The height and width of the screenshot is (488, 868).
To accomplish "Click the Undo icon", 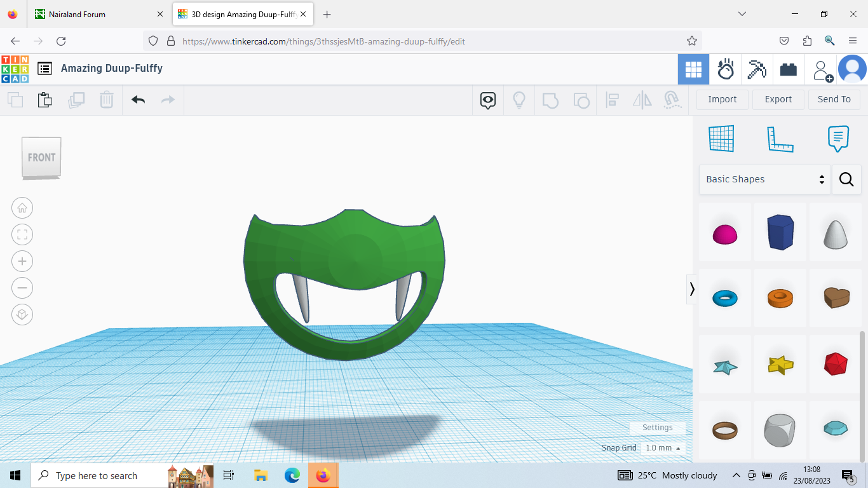I will click(138, 100).
